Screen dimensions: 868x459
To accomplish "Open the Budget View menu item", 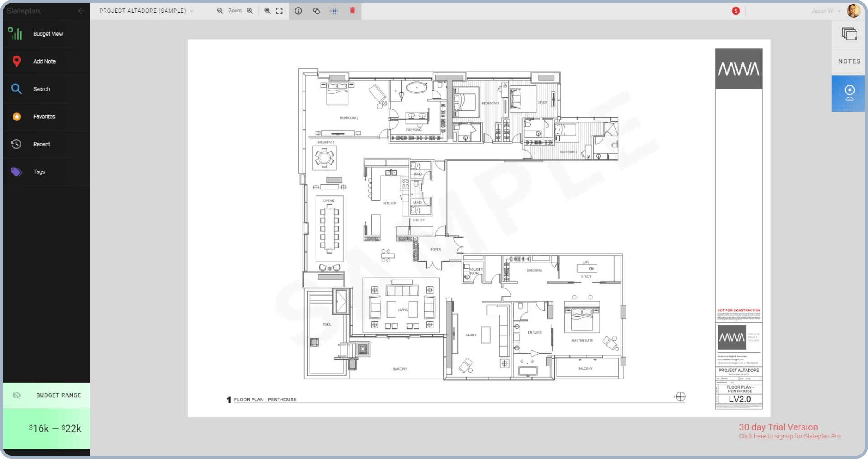I will 48,34.
